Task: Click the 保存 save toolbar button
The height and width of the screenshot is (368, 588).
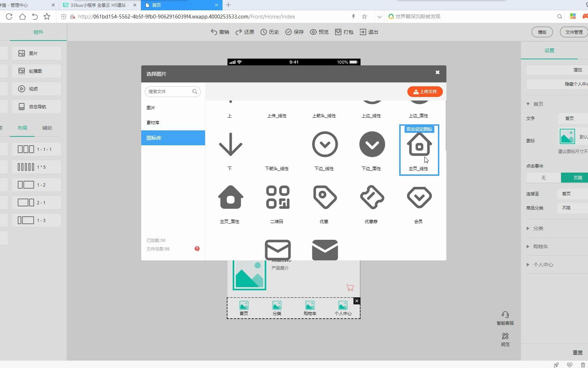Action: pos(295,32)
